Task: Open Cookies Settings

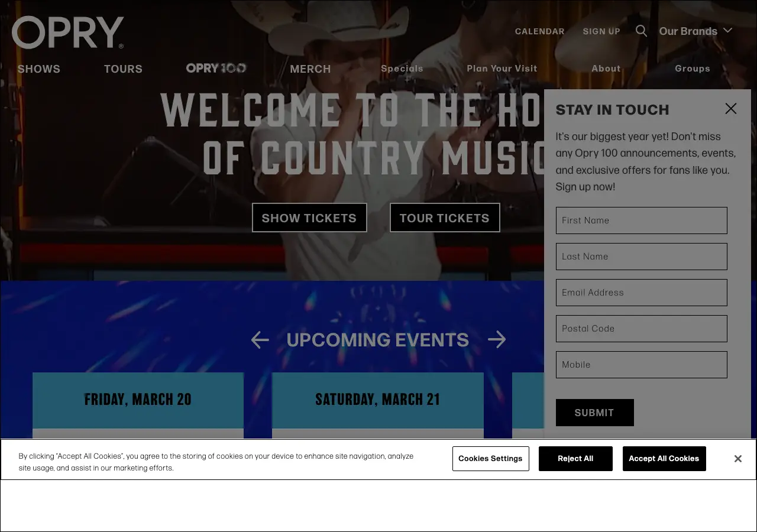Action: [491, 459]
